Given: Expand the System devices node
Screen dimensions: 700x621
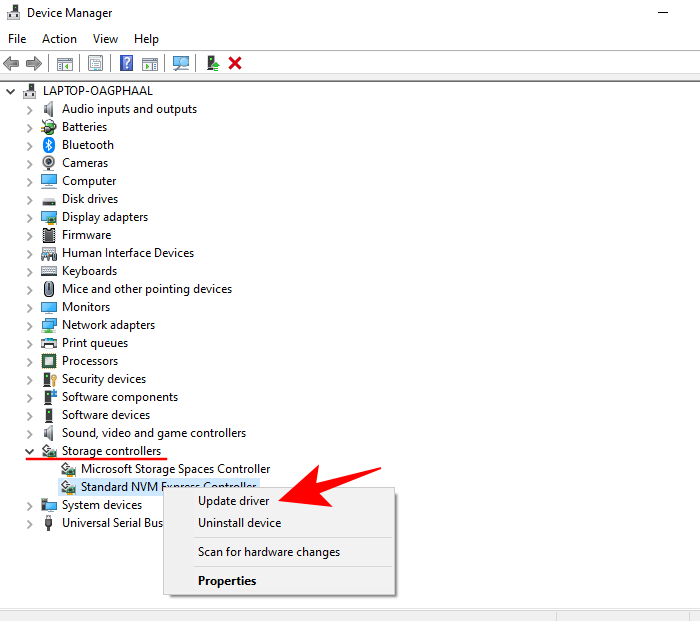Looking at the screenshot, I should coord(29,506).
